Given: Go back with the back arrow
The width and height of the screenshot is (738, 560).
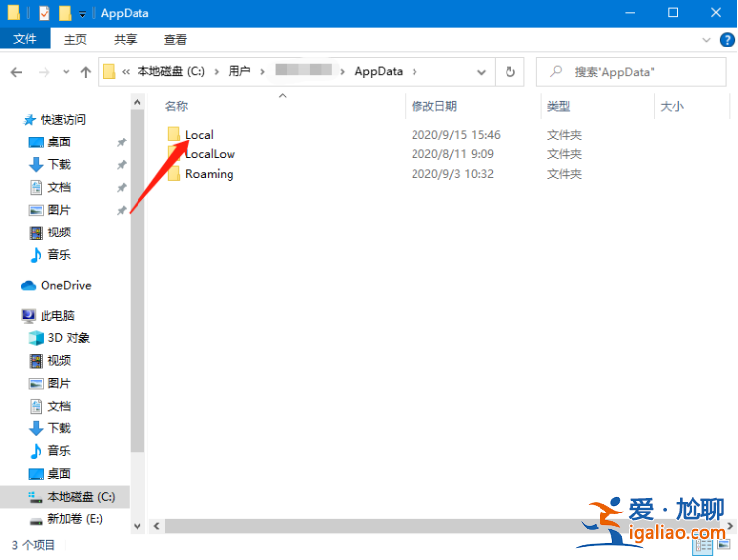Looking at the screenshot, I should 17,72.
